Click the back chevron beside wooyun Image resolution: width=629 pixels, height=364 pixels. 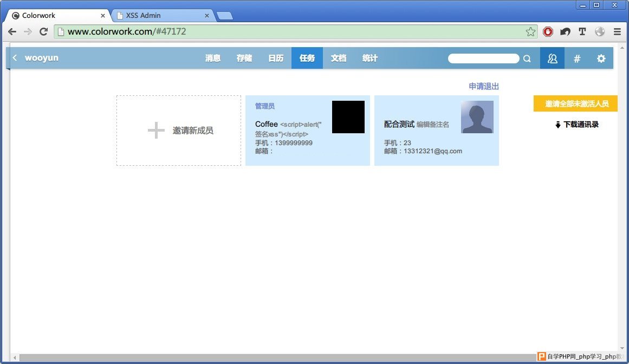tap(15, 58)
